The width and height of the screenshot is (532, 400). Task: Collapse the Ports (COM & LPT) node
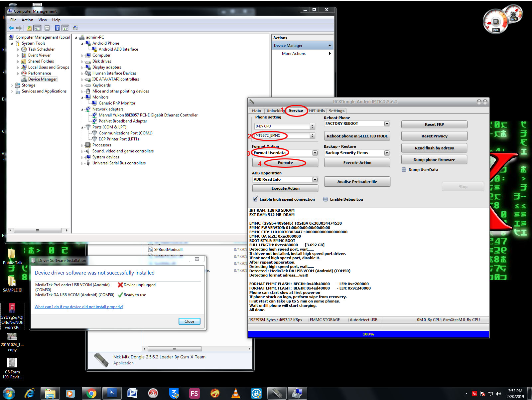pyautogui.click(x=82, y=127)
